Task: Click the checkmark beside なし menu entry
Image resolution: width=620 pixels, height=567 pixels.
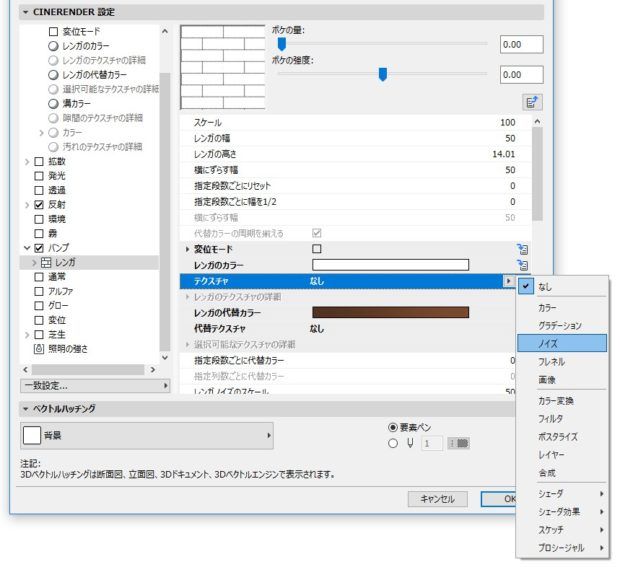Action: tap(526, 286)
